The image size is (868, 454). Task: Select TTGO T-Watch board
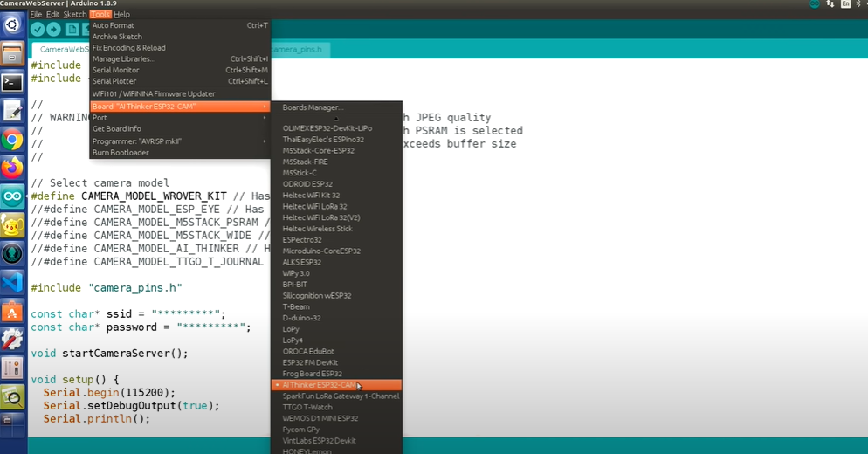[x=336, y=407]
